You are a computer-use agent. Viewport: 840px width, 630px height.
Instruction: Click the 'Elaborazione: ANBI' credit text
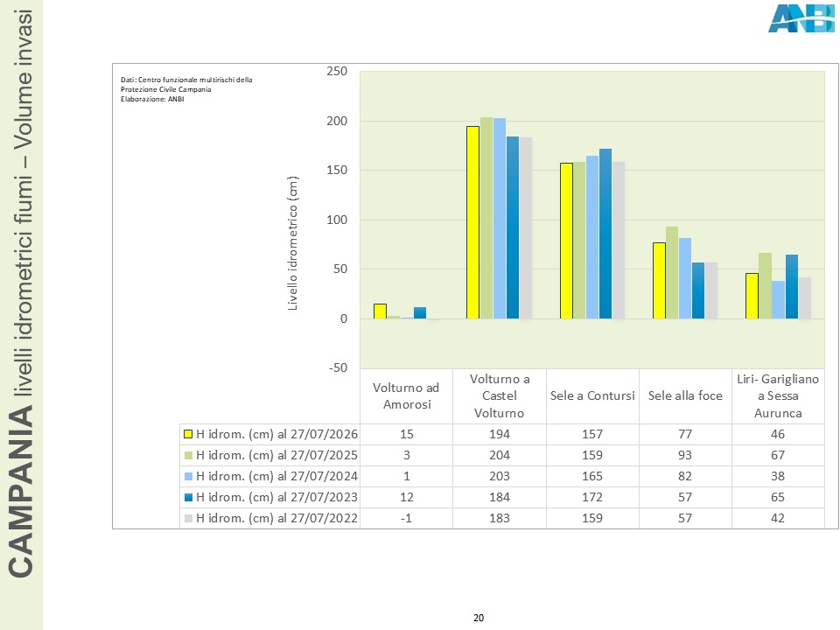[152, 99]
